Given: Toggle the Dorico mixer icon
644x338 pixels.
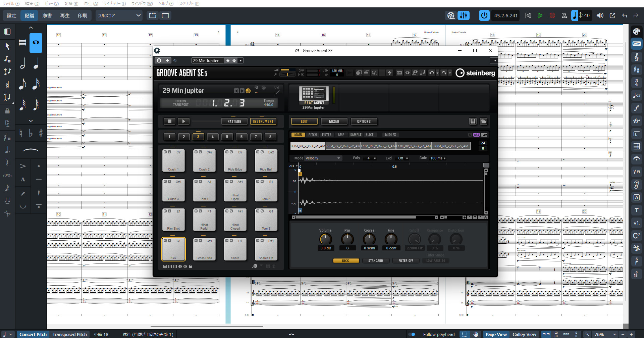Looking at the screenshot, I should pyautogui.click(x=464, y=15).
